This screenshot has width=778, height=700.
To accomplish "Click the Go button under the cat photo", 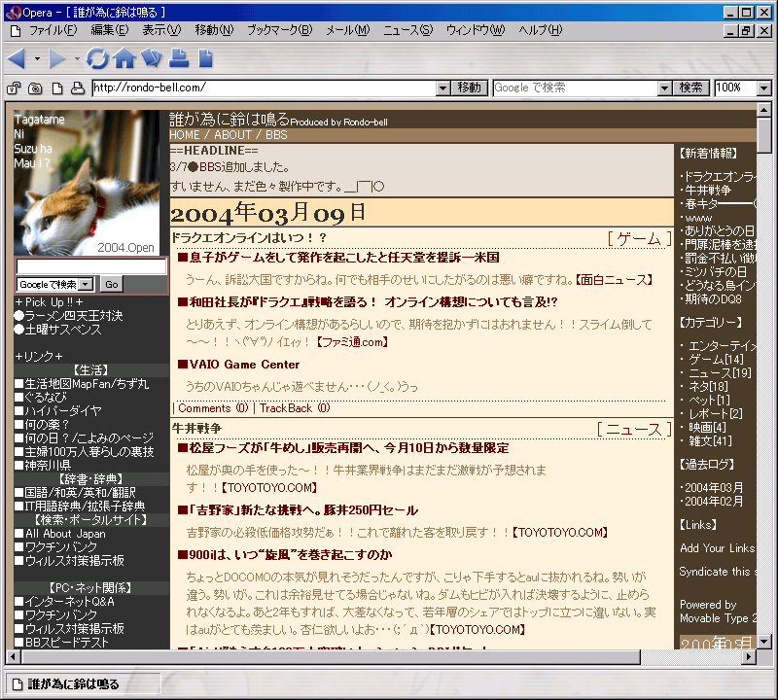I will [112, 284].
